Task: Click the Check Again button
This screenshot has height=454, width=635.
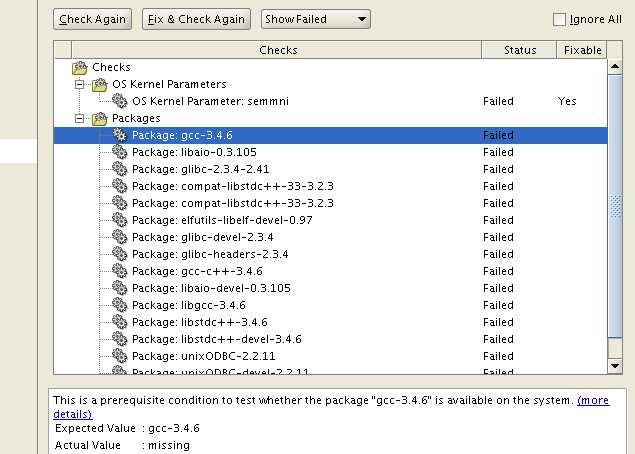Action: [x=91, y=19]
